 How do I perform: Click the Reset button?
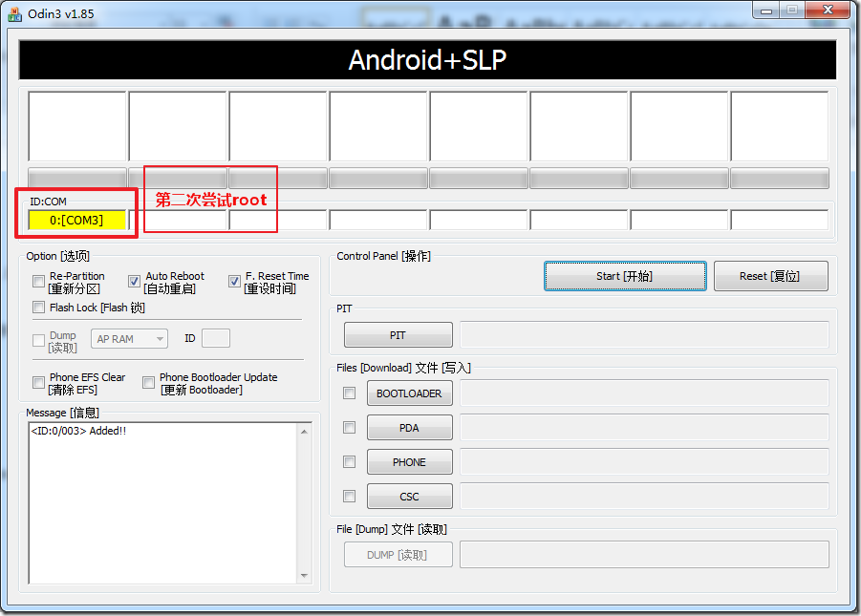pyautogui.click(x=770, y=276)
